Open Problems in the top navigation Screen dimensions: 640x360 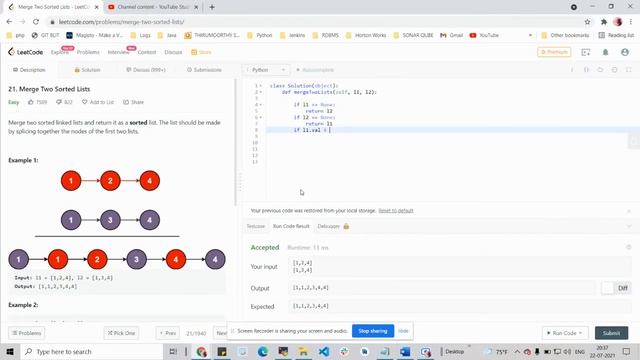88,52
